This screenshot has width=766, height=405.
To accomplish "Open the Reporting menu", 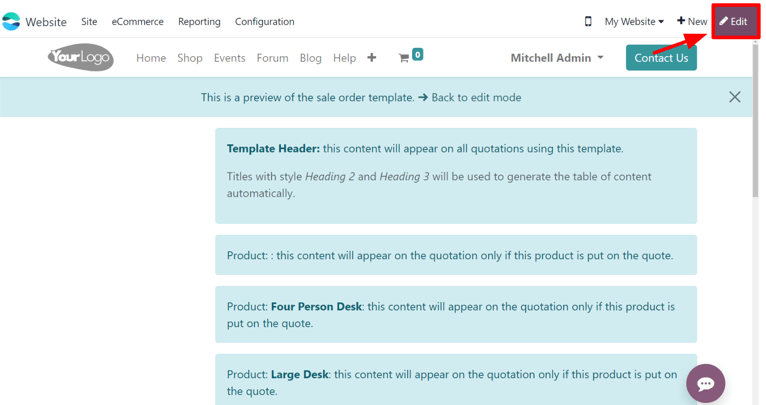I will (199, 21).
